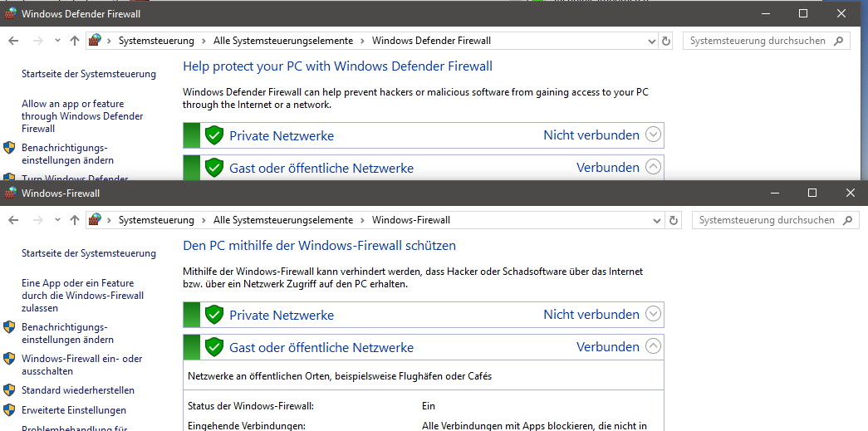Select Windows Defender Firewall breadcrumb item
This screenshot has height=431, width=868.
(x=431, y=41)
